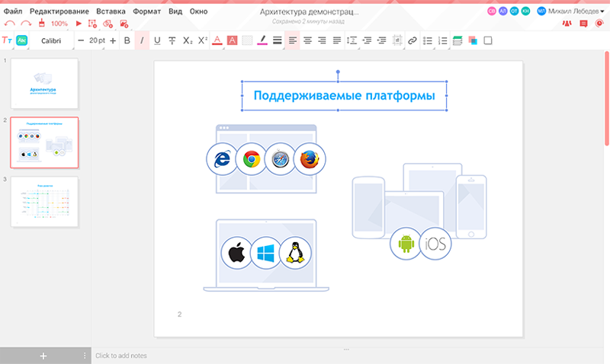The height and width of the screenshot is (364, 610).
Task: Open the Окно menu
Action: click(x=198, y=11)
